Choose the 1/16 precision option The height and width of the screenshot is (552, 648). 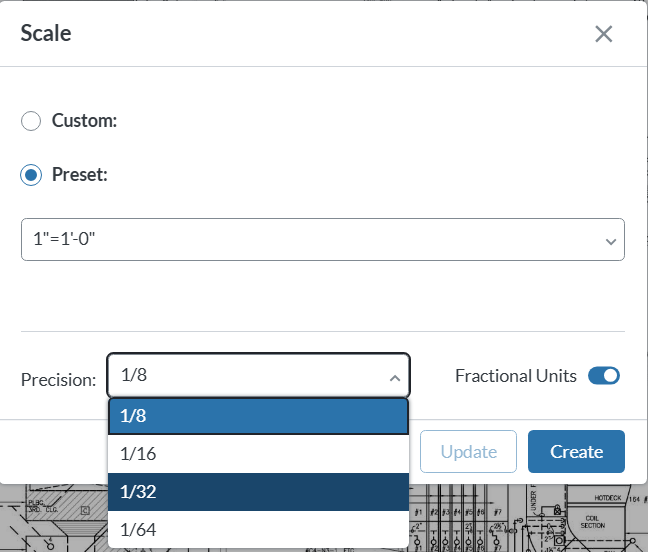258,454
